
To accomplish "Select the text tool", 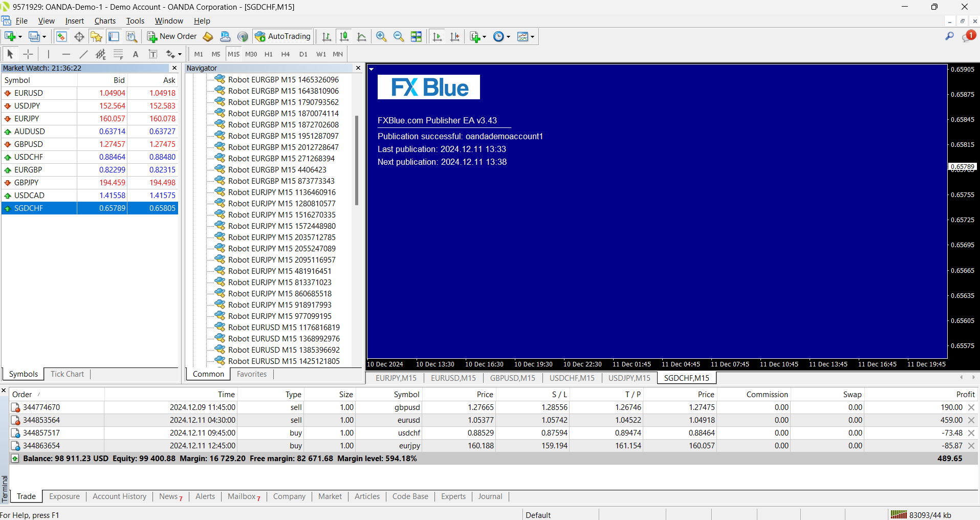I will (136, 54).
